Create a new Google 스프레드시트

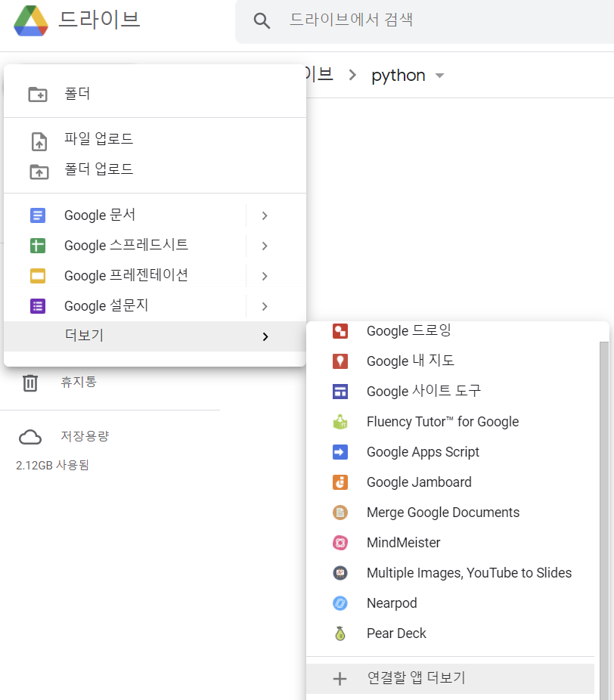pyautogui.click(x=126, y=245)
